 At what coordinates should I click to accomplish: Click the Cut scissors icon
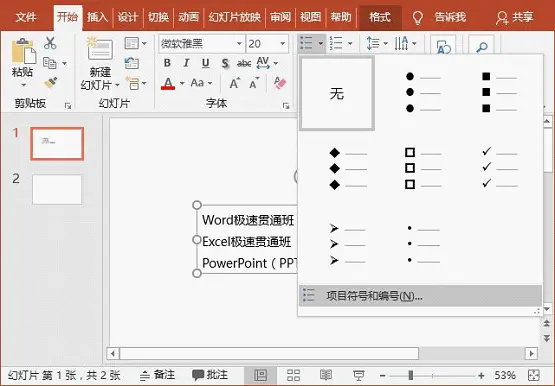tap(50, 43)
